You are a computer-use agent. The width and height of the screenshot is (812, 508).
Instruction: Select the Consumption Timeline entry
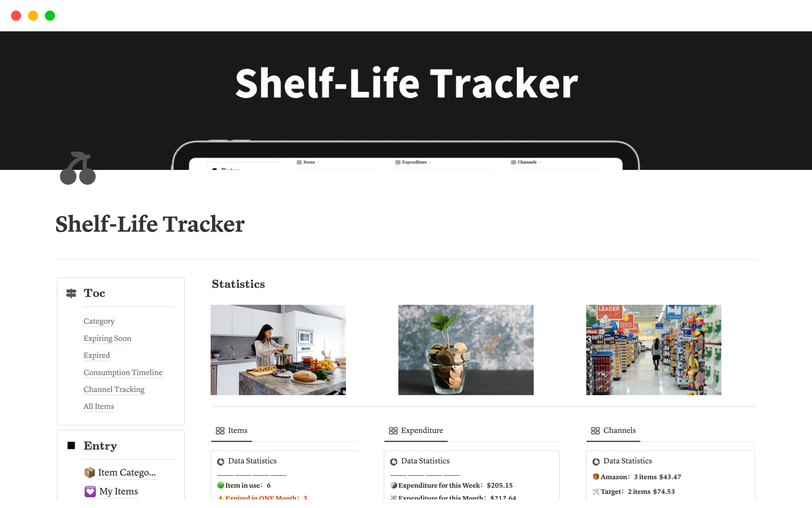click(x=123, y=372)
